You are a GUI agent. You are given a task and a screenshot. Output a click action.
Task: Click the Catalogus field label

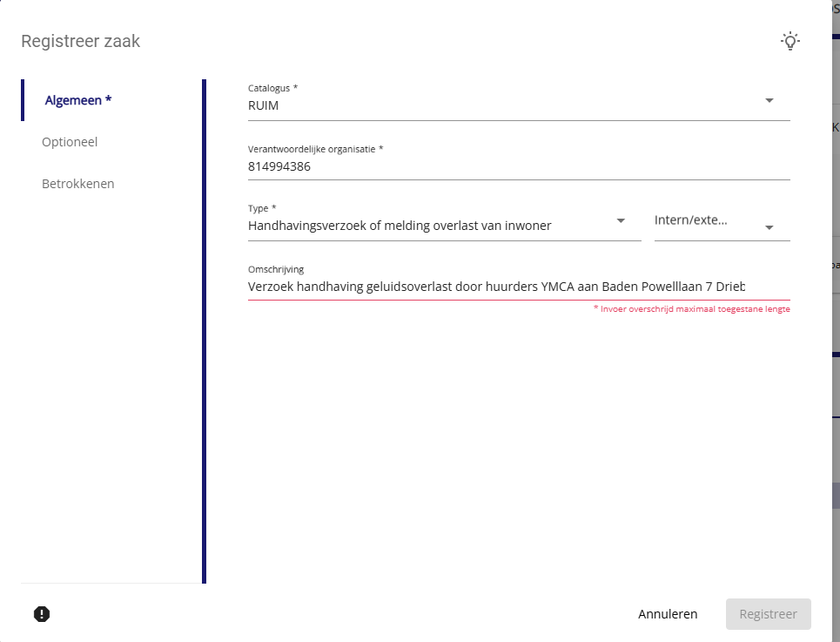(x=272, y=89)
